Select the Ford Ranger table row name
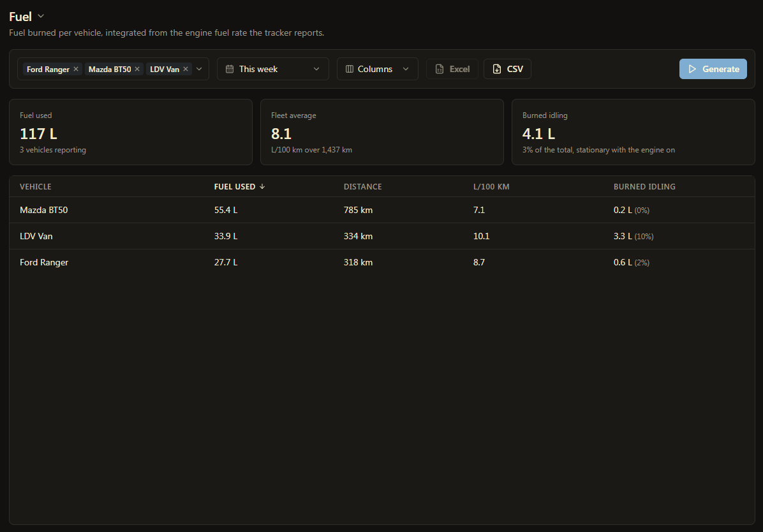The image size is (763, 532). (x=44, y=262)
